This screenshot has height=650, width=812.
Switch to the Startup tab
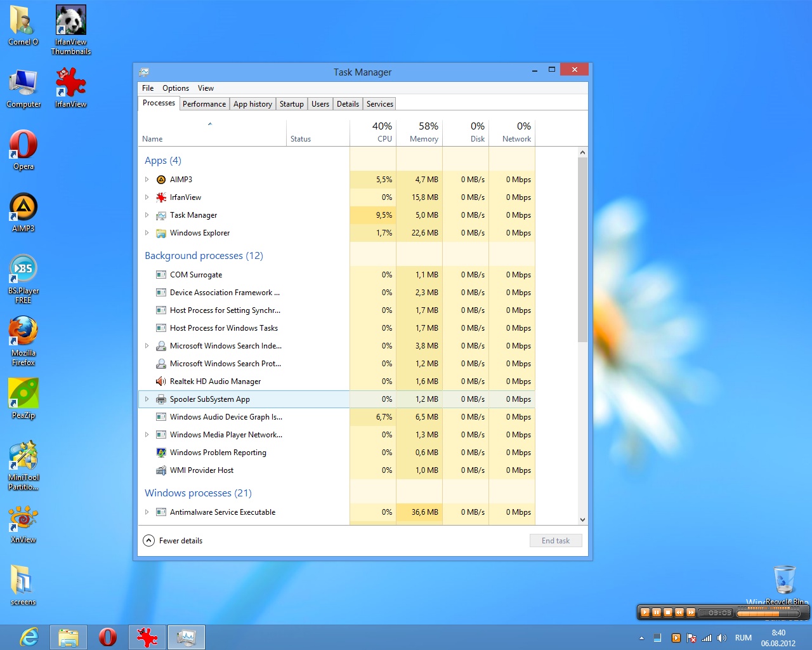click(x=292, y=104)
